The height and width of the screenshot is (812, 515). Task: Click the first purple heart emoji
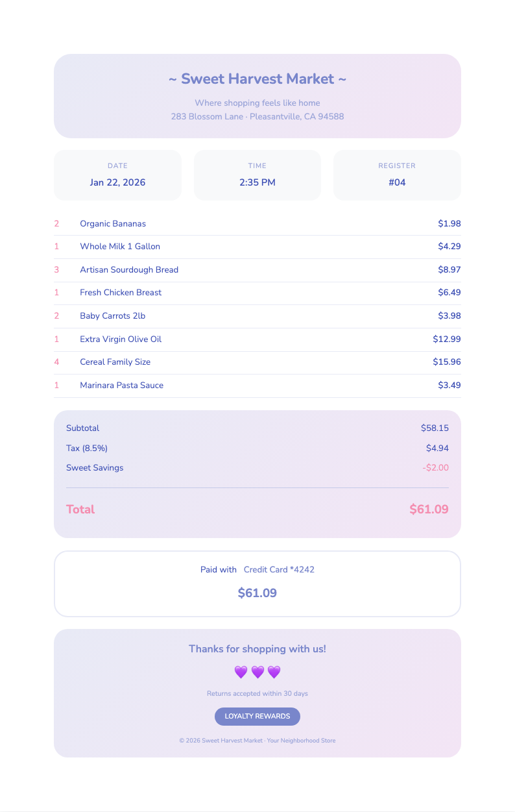241,672
